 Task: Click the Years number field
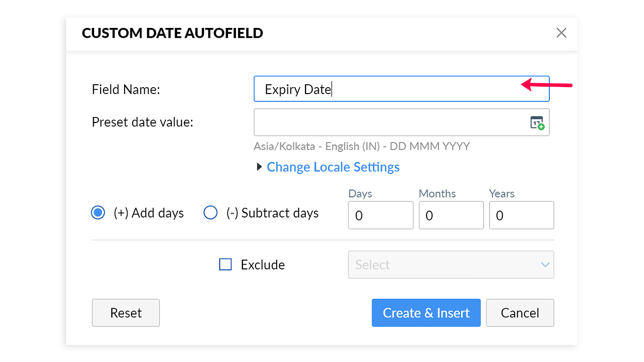(x=521, y=216)
